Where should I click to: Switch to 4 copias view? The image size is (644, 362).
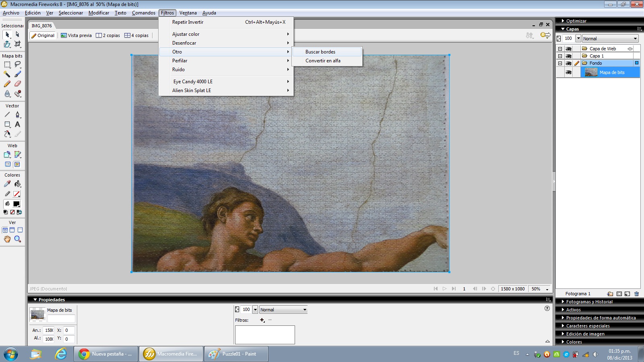pyautogui.click(x=136, y=35)
